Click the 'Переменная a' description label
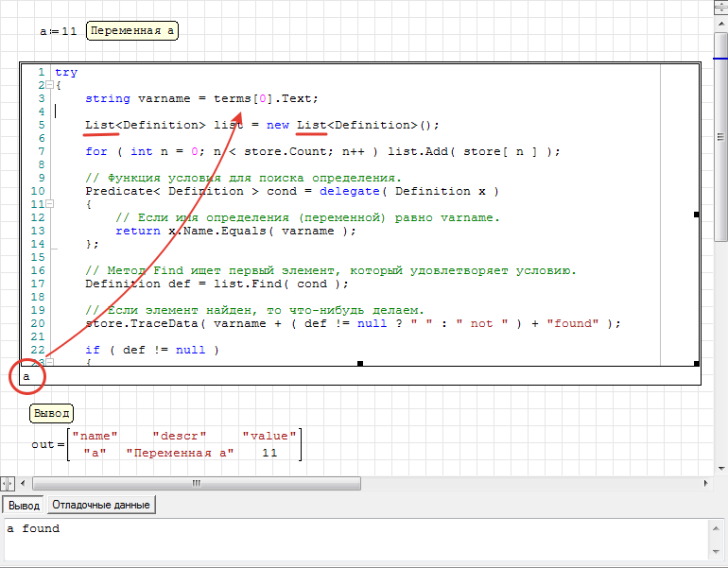 (x=132, y=31)
